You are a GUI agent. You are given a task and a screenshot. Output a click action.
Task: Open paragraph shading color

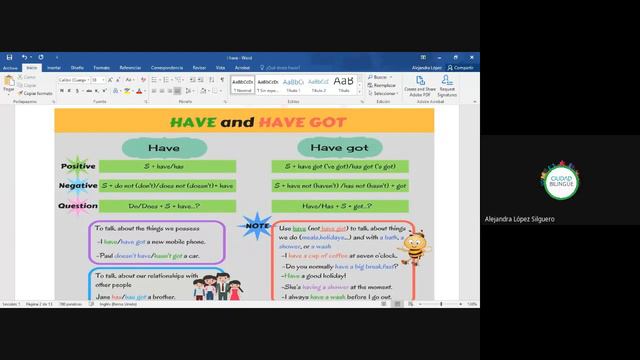[203, 91]
